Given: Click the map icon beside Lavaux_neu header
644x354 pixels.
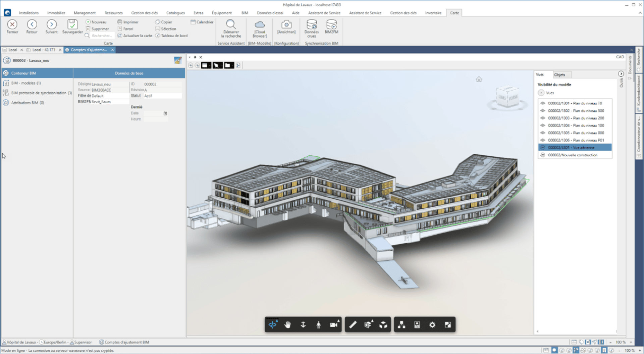Looking at the screenshot, I should click(x=178, y=60).
